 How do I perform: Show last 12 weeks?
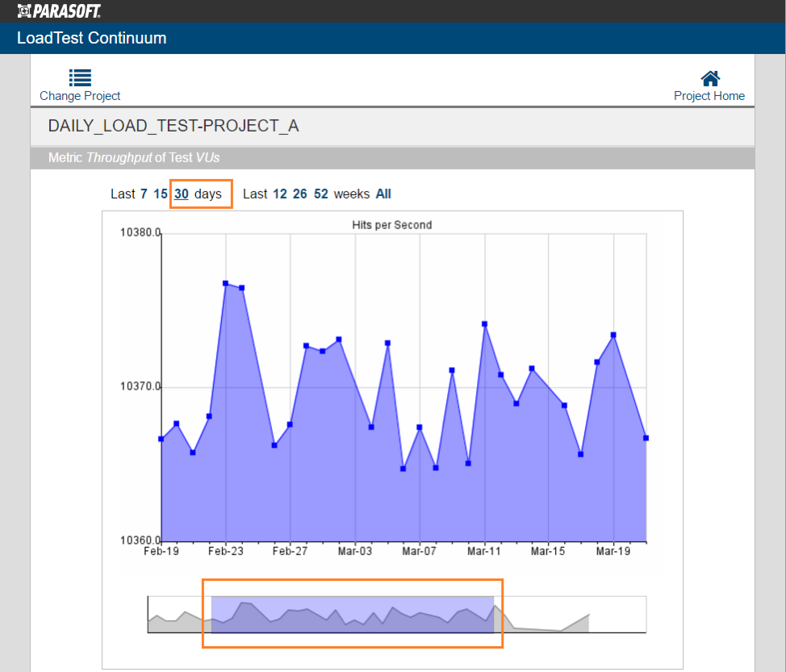[280, 194]
